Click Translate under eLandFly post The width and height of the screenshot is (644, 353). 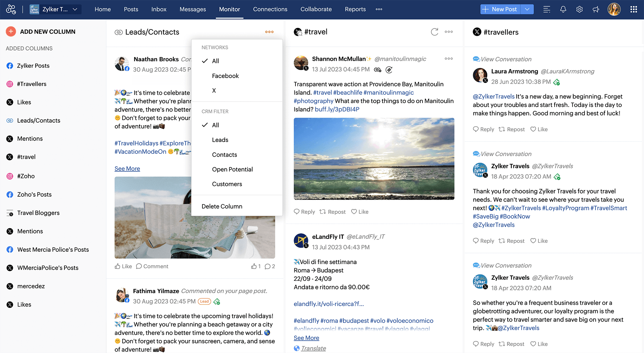tap(313, 348)
